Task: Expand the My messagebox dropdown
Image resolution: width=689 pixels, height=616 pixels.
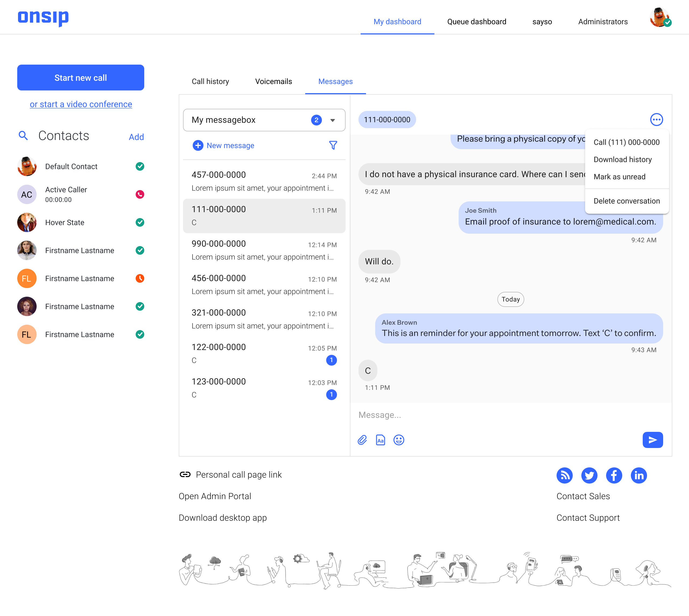Action: tap(333, 120)
